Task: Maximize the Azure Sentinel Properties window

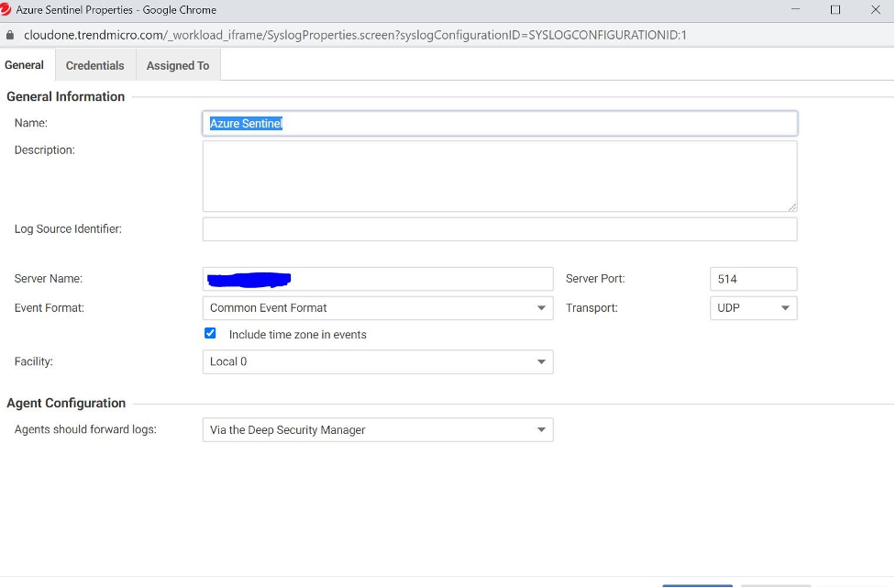Action: tap(835, 10)
